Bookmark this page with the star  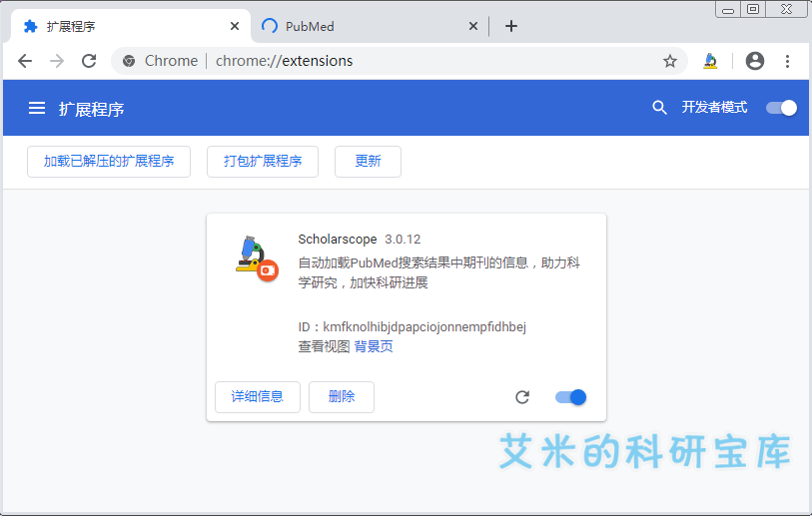pyautogui.click(x=669, y=61)
